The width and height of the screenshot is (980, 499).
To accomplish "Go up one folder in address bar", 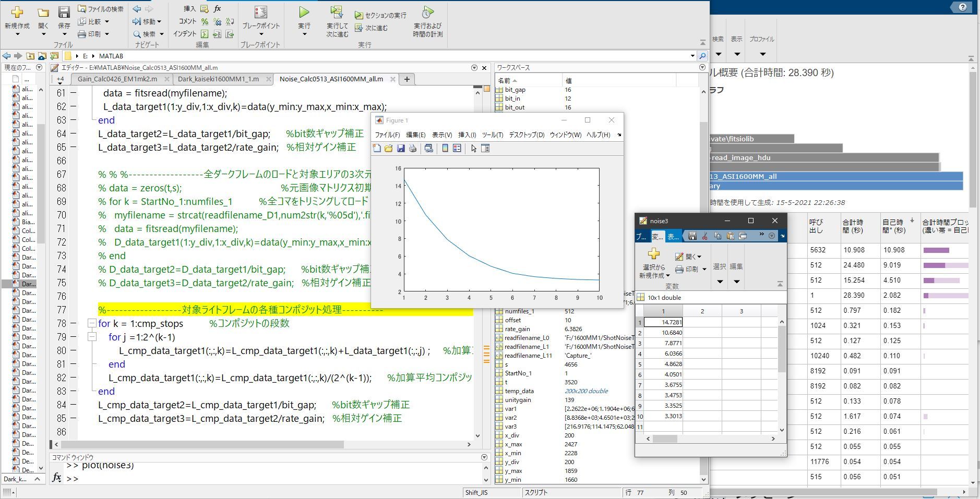I will pyautogui.click(x=30, y=56).
